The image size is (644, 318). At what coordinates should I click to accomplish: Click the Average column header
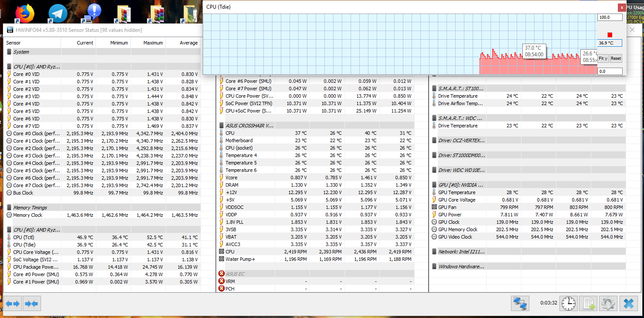tap(183, 43)
